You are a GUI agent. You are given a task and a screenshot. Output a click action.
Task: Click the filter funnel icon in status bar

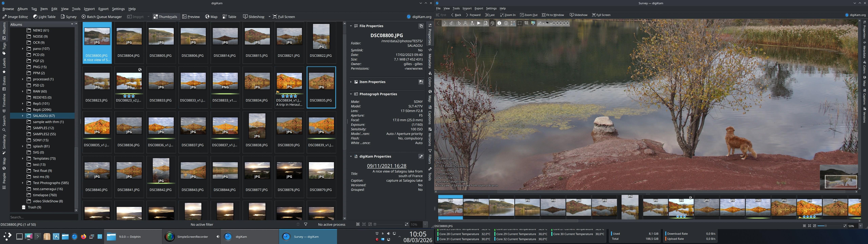click(306, 225)
